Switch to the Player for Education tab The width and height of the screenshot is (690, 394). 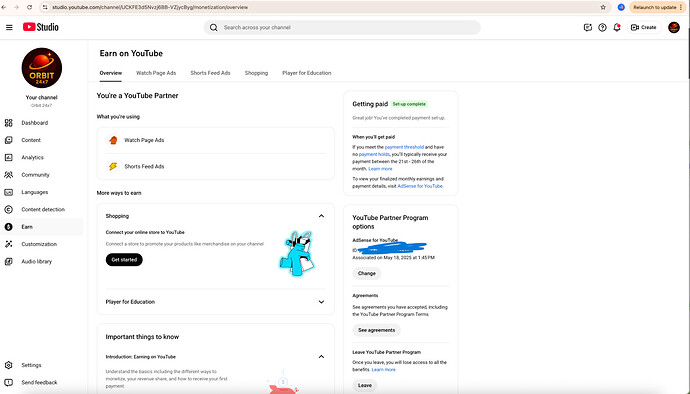tap(307, 73)
